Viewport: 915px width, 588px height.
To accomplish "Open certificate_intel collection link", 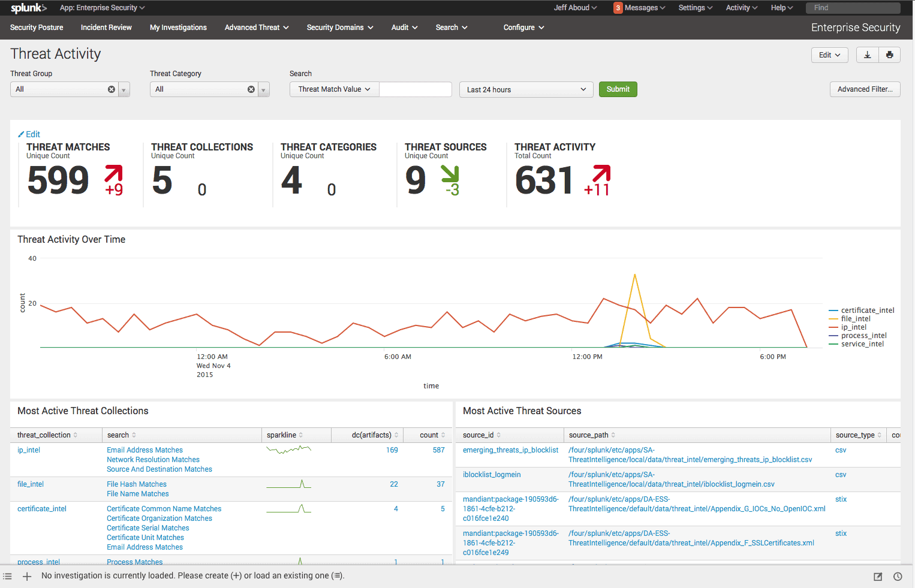I will pos(42,509).
